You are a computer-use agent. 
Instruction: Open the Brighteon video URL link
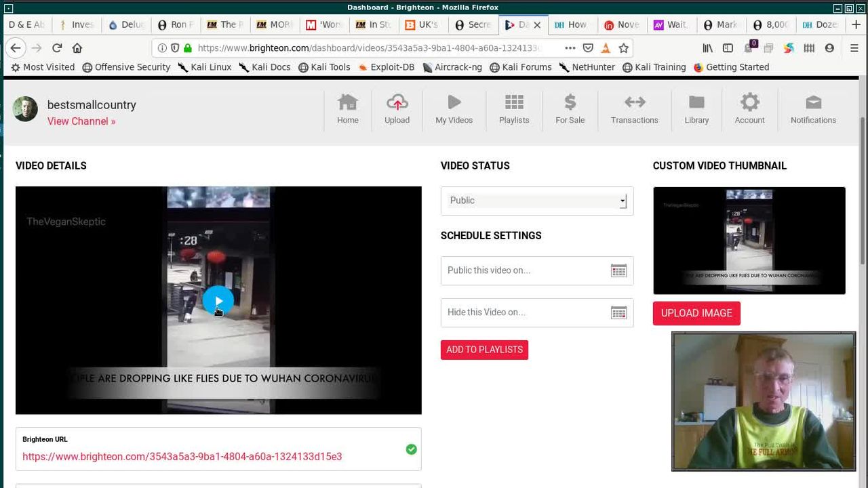point(182,457)
